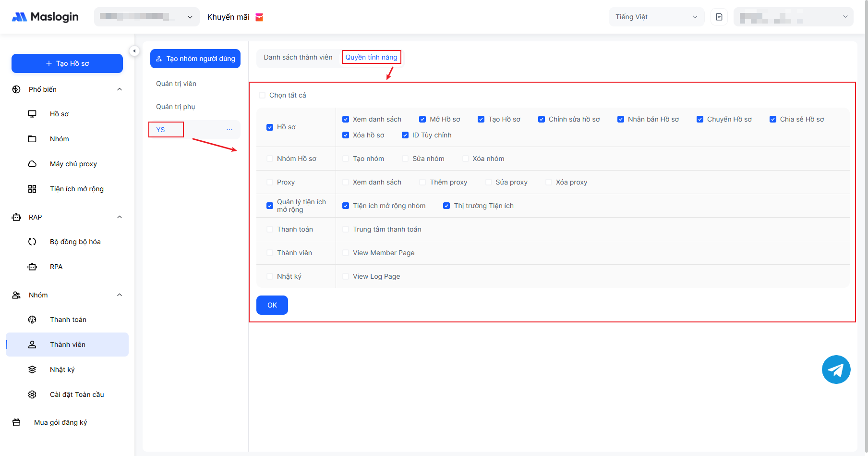Image resolution: width=868 pixels, height=456 pixels.
Task: Open the Telegram support chat bubble
Action: tap(836, 370)
